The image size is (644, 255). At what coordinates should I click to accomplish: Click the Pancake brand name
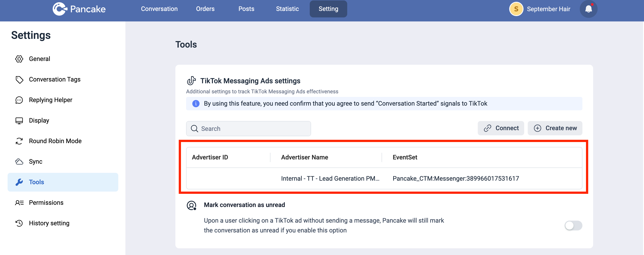click(x=88, y=9)
